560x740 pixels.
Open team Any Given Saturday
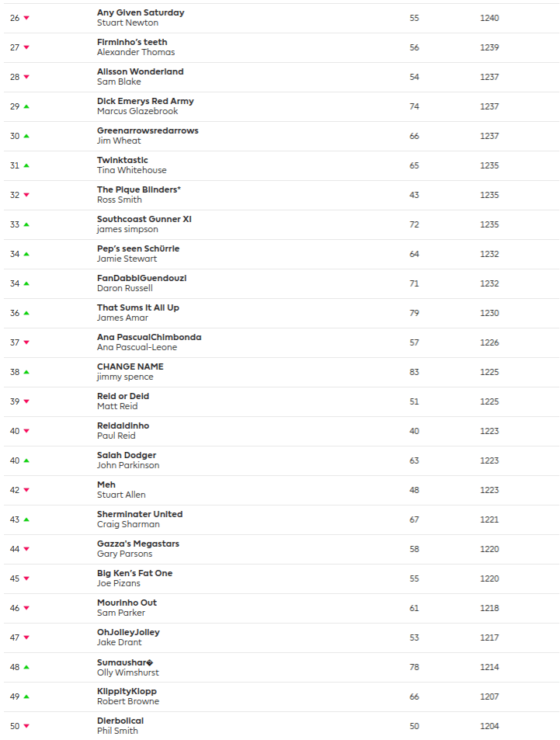tap(141, 13)
